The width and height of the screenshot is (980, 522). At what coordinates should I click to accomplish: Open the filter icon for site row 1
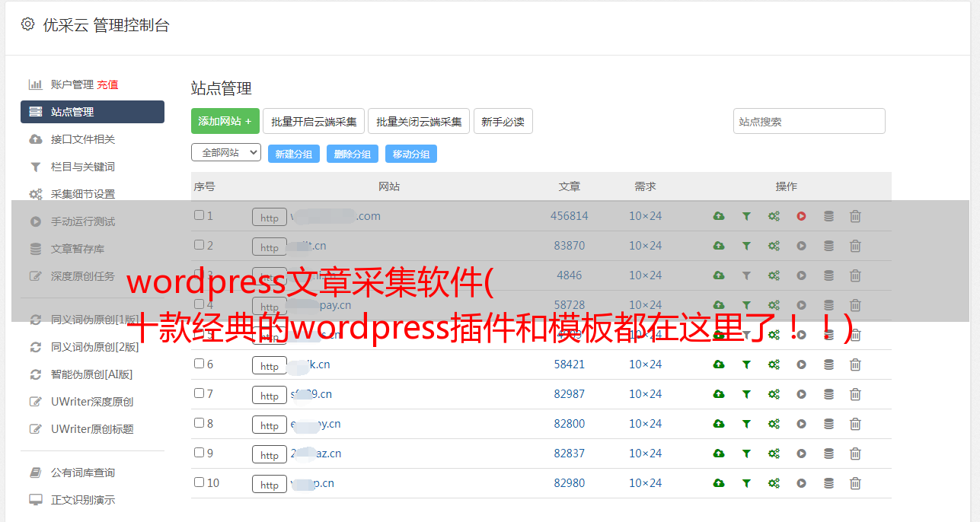(746, 216)
